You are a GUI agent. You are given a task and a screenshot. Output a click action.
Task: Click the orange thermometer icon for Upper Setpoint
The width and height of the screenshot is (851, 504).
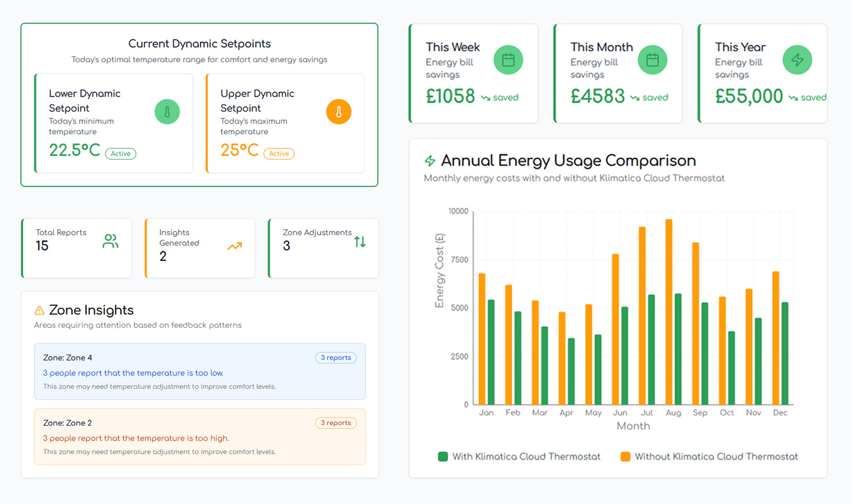(x=339, y=112)
